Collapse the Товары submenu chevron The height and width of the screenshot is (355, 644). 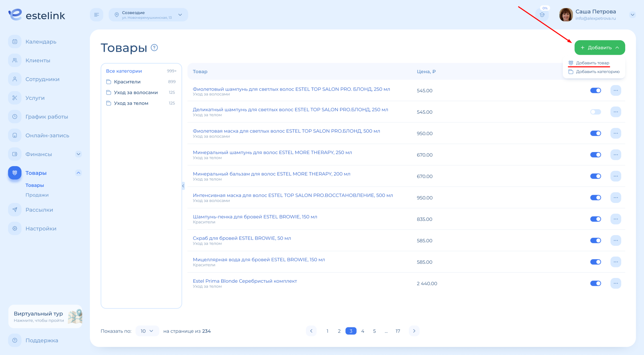click(x=78, y=173)
